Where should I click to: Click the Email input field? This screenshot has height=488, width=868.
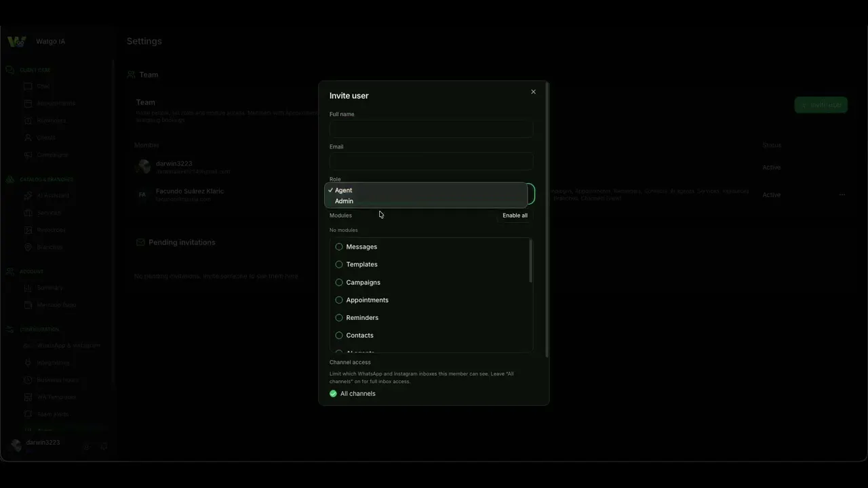click(x=431, y=161)
